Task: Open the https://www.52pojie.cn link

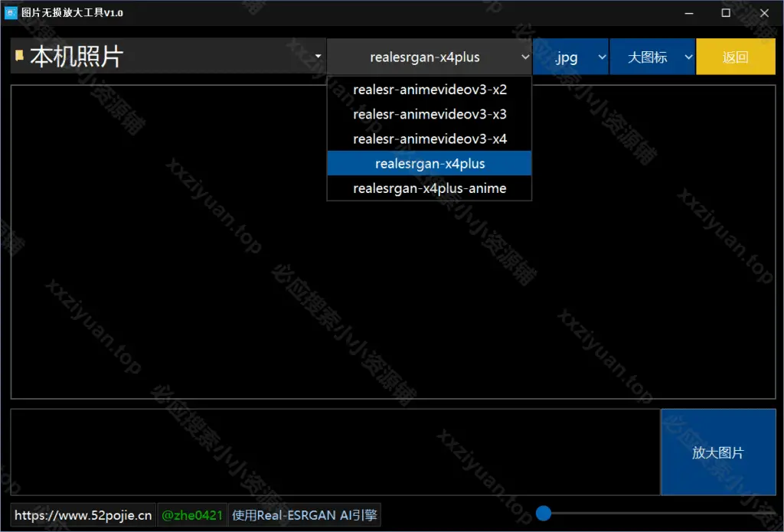Action: (x=83, y=515)
